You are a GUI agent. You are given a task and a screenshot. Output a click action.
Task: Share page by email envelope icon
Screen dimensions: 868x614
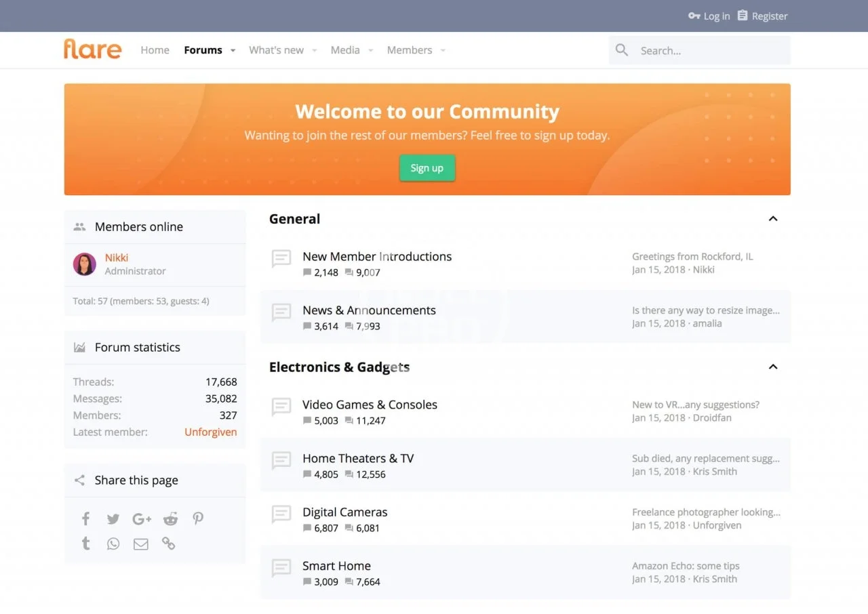click(x=141, y=544)
